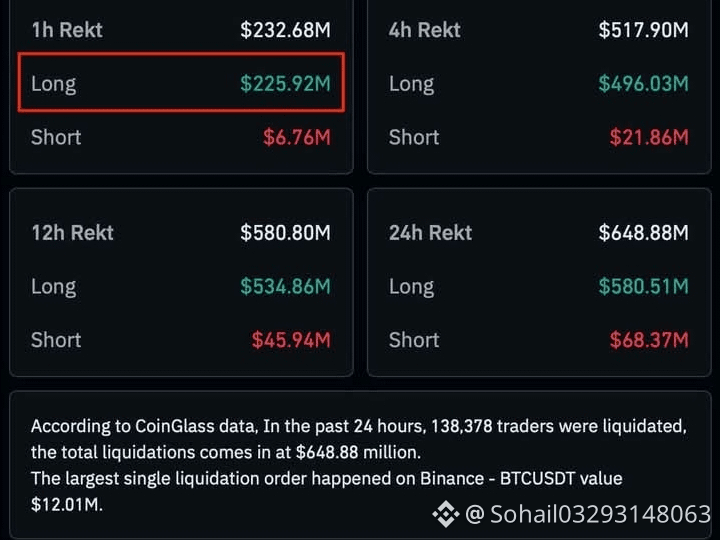Click the $12.01M largest liquidation text
The image size is (720, 540).
click(67, 505)
